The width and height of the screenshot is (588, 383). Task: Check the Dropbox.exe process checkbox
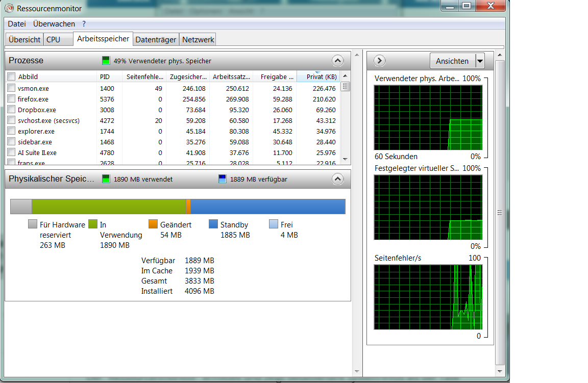pyautogui.click(x=11, y=110)
